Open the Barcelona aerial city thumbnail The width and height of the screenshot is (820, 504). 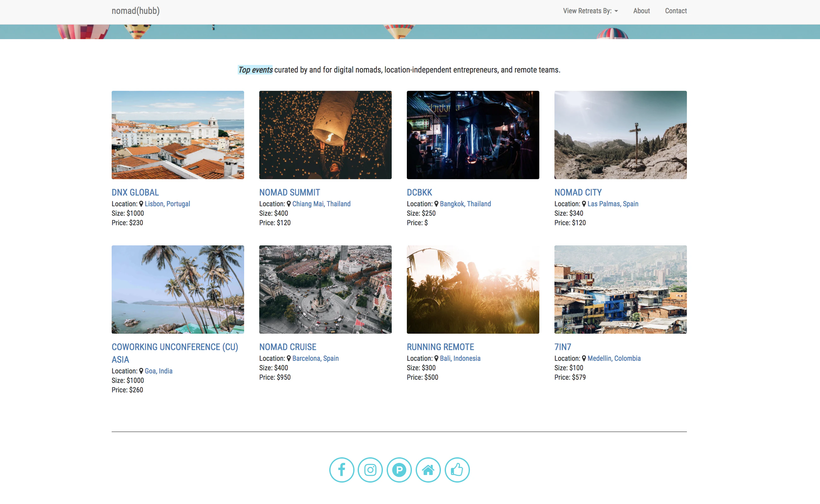[325, 289]
